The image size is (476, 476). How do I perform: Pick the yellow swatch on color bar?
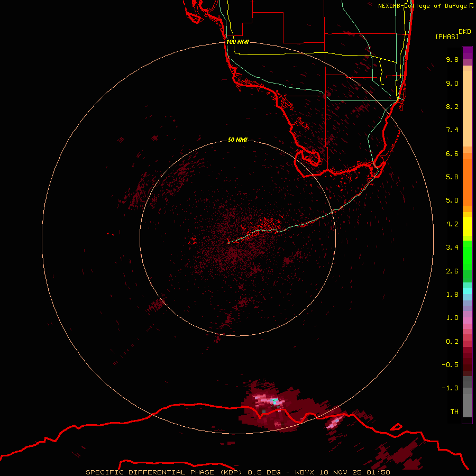click(467, 226)
